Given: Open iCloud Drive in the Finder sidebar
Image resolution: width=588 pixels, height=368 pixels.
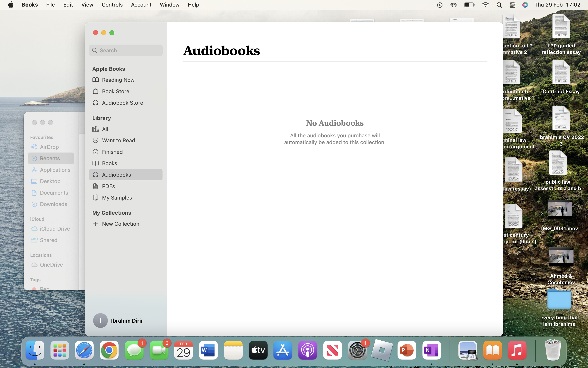Looking at the screenshot, I should (x=51, y=229).
